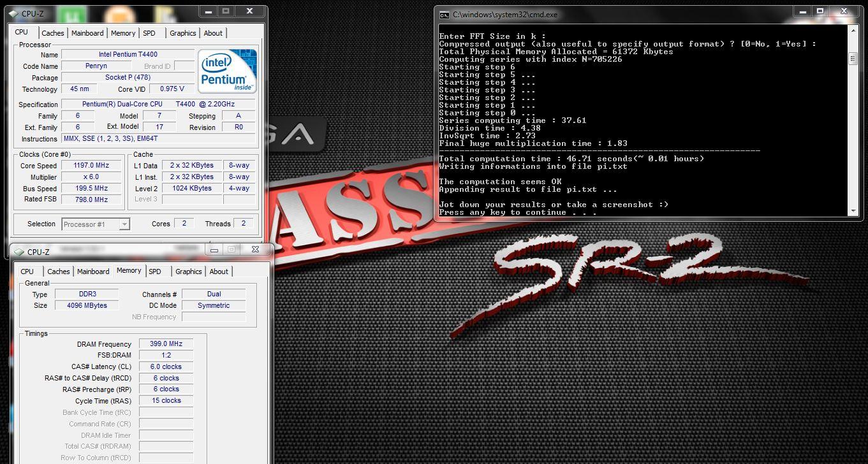Select Memory tab in lower CPU-Z window

(x=129, y=270)
